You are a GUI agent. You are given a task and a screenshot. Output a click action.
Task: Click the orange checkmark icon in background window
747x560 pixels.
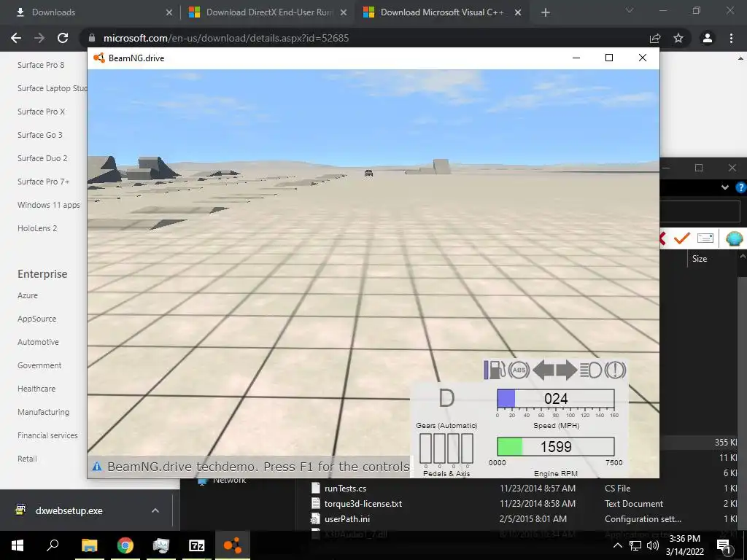pyautogui.click(x=682, y=238)
